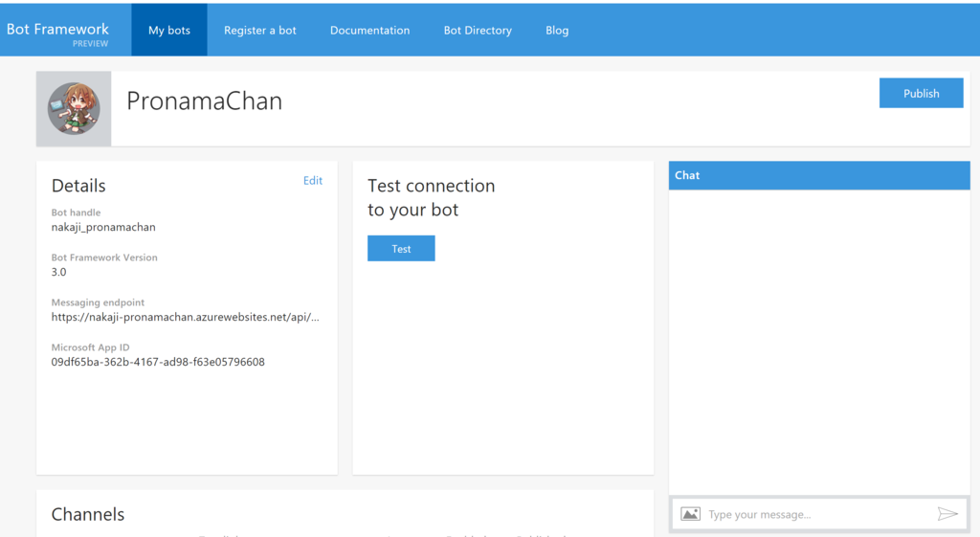
Task: Click the image upload icon in chat
Action: pyautogui.click(x=690, y=514)
